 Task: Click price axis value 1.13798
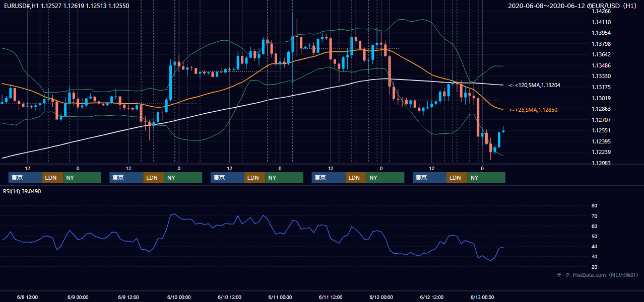click(x=601, y=44)
